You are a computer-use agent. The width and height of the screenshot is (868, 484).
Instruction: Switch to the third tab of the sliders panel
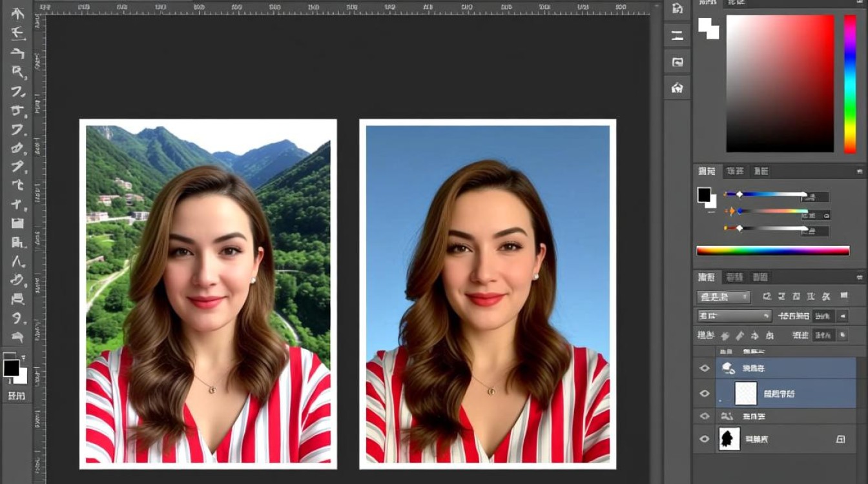coord(761,171)
